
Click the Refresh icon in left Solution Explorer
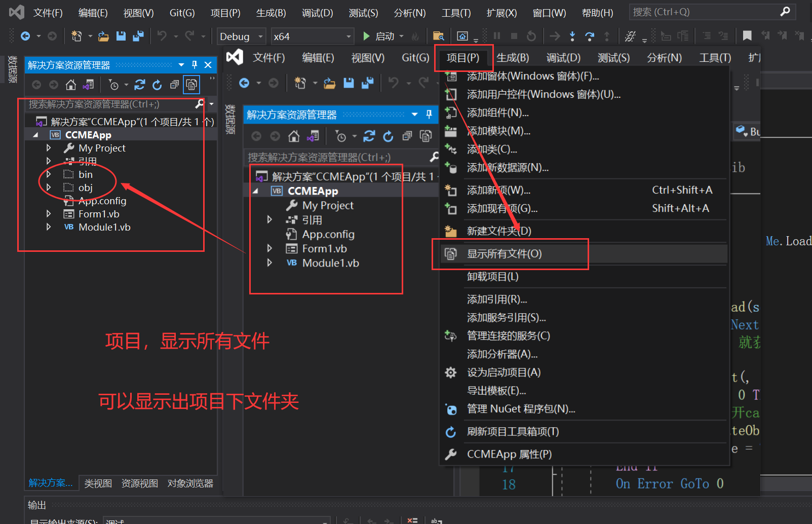tap(157, 85)
